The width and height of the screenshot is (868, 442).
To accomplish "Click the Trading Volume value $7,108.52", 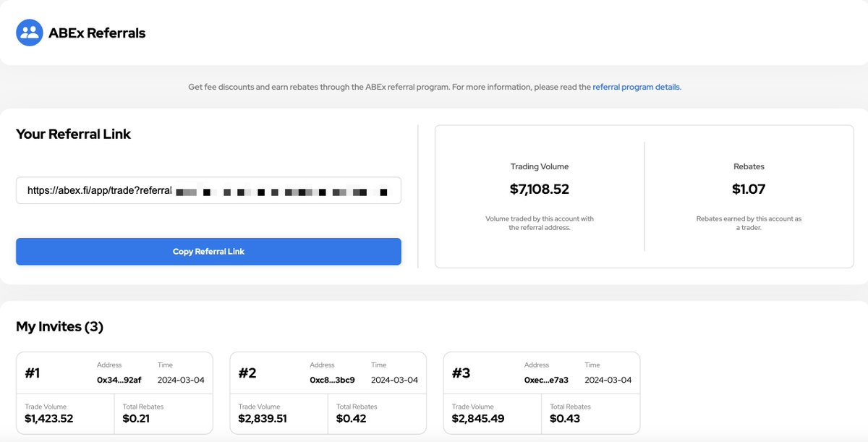I will click(x=540, y=190).
